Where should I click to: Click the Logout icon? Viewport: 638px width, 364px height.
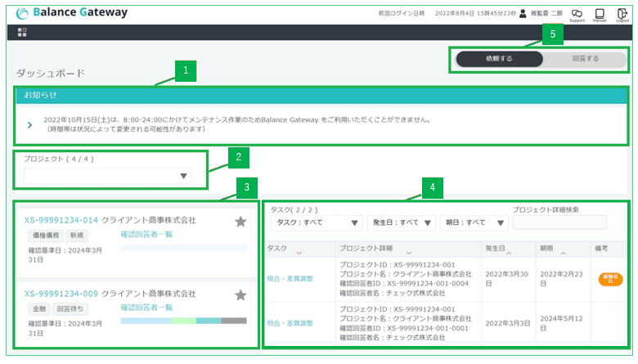[x=622, y=13]
